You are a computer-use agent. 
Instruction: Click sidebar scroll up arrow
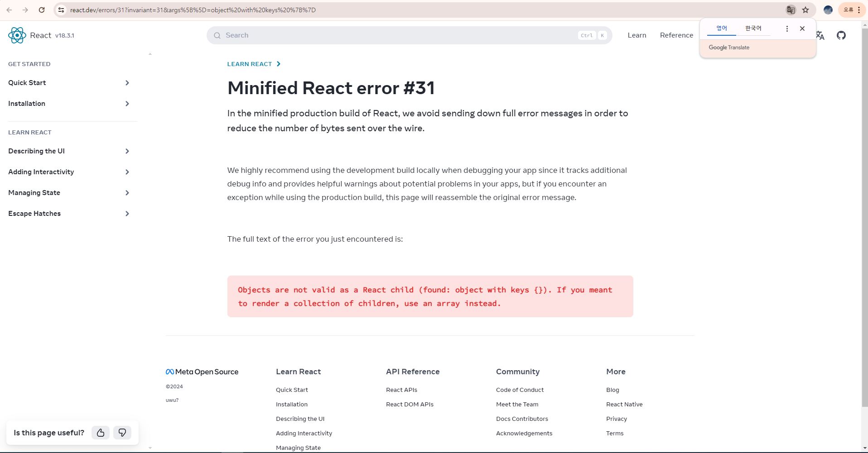coord(150,54)
